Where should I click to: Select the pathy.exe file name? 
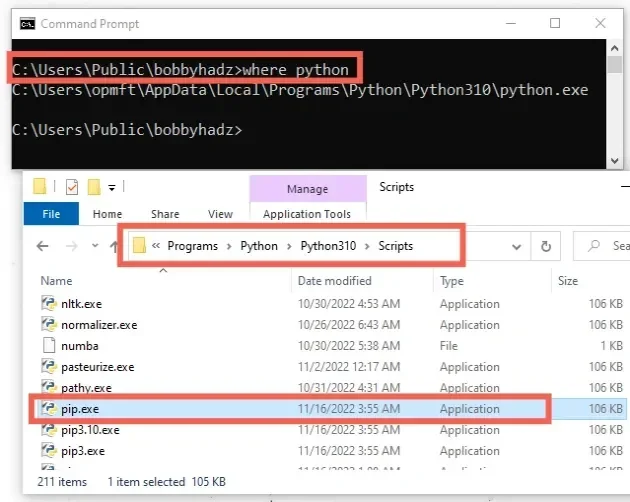86,388
